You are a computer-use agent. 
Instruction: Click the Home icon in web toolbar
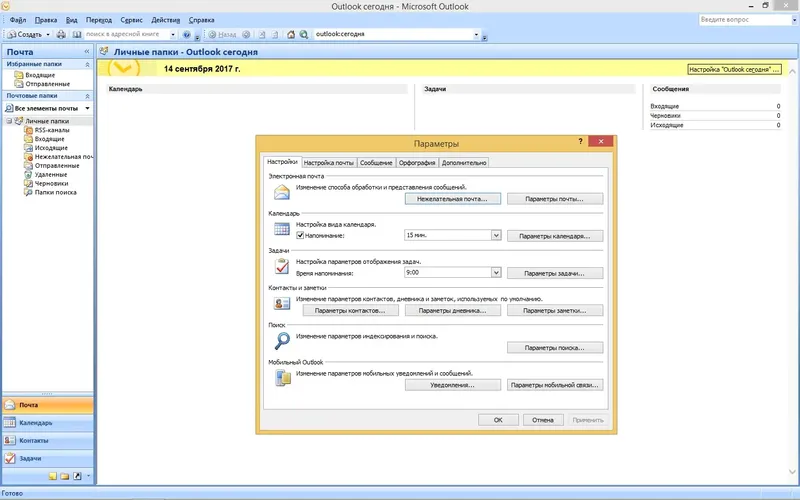tap(291, 34)
